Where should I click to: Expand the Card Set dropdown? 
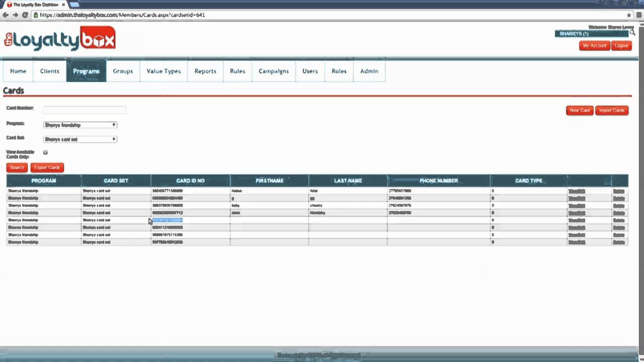[80, 139]
